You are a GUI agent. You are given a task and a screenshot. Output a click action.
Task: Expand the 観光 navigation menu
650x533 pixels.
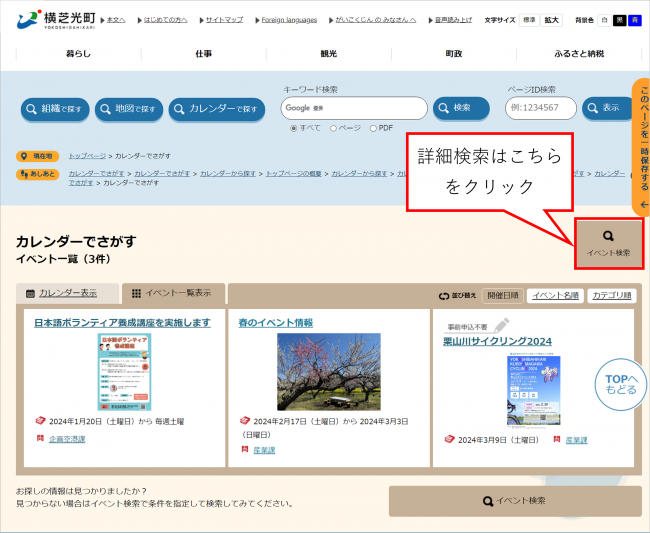[329, 53]
